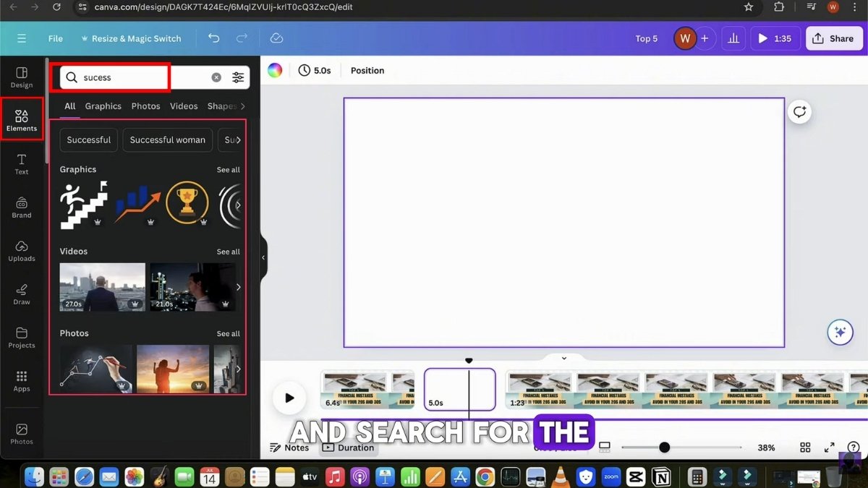Switch to the Text panel

click(x=21, y=163)
